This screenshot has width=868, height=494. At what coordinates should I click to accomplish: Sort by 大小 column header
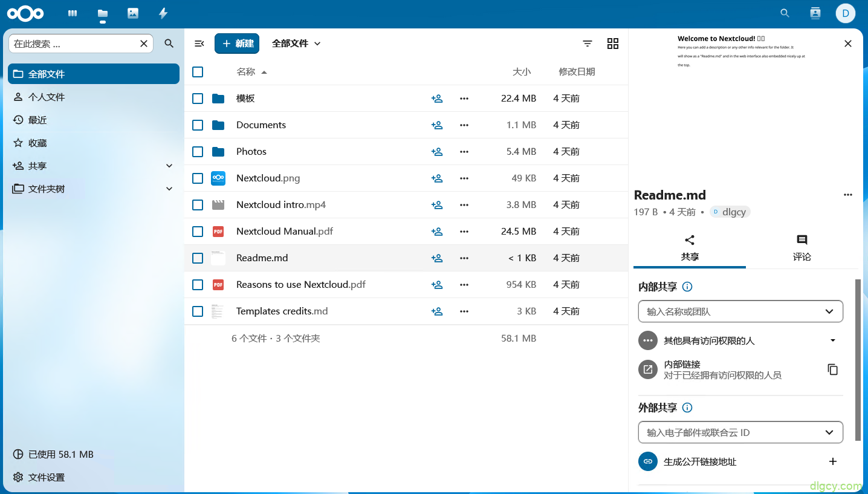pos(522,72)
